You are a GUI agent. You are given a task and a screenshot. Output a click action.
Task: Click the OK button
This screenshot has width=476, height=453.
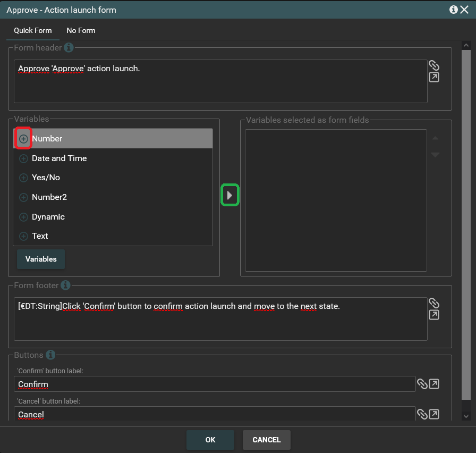click(210, 440)
